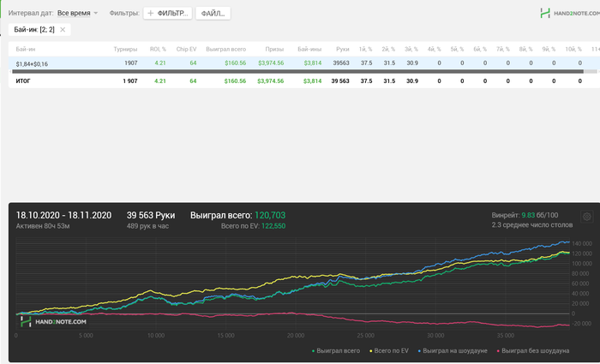
Task: Select the $1,84+$0,16 buy-in row
Action: pyautogui.click(x=303, y=63)
